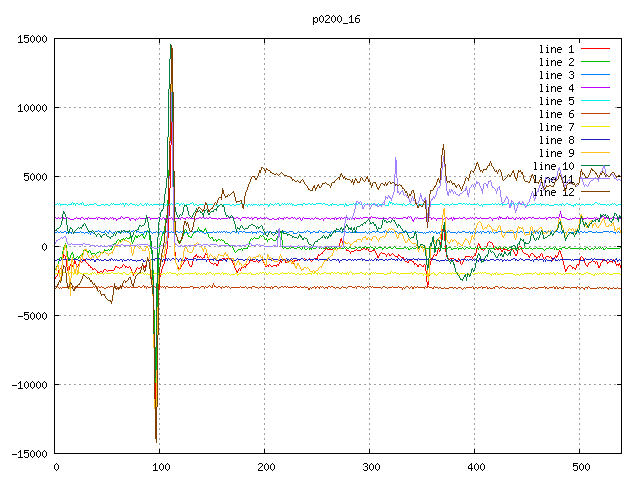The width and height of the screenshot is (640, 480).
Task: Click the -15000 y-axis tick label
Action: click(x=29, y=454)
